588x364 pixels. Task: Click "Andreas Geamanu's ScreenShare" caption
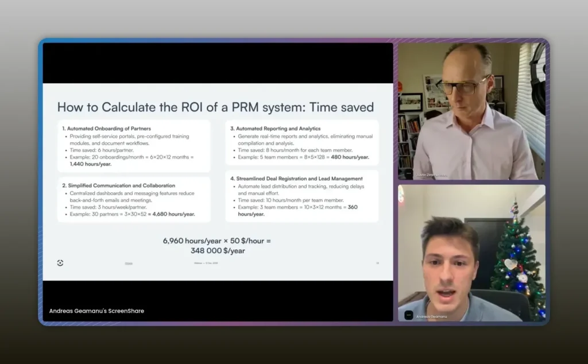click(x=96, y=311)
